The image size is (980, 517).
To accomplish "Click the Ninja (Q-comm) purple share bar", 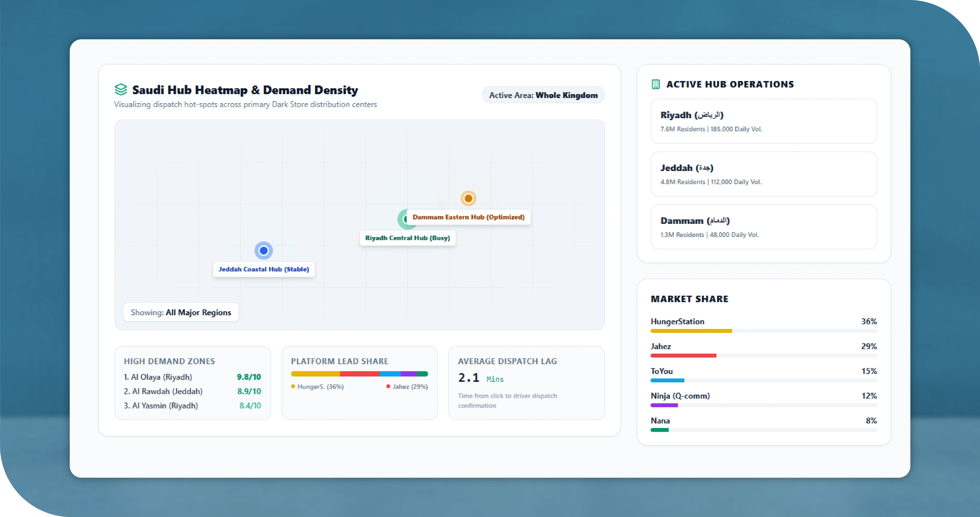I will (x=664, y=405).
